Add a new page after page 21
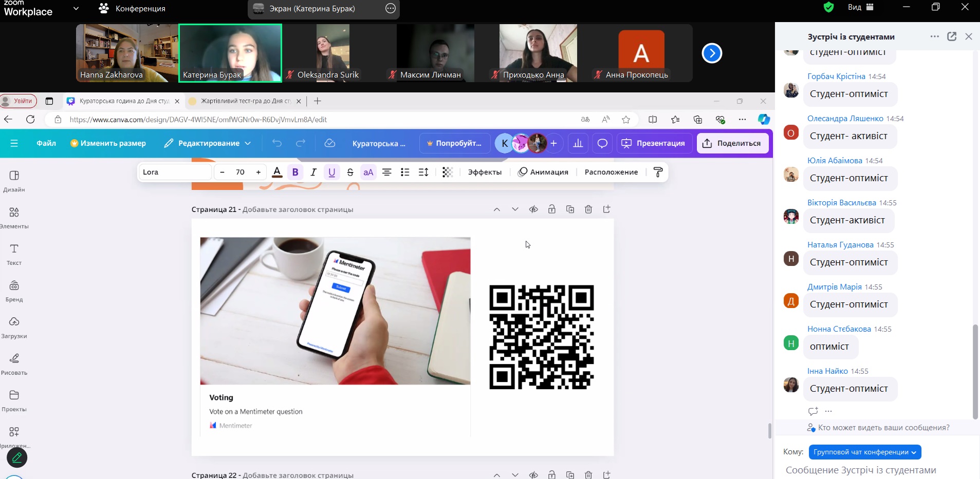The image size is (980, 479). pos(606,209)
